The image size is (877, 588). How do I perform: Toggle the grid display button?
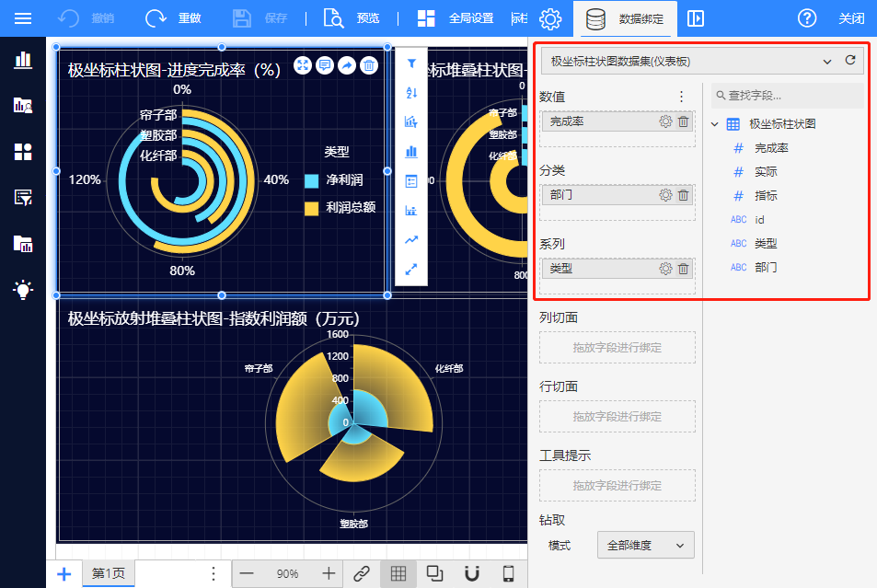[x=398, y=573]
